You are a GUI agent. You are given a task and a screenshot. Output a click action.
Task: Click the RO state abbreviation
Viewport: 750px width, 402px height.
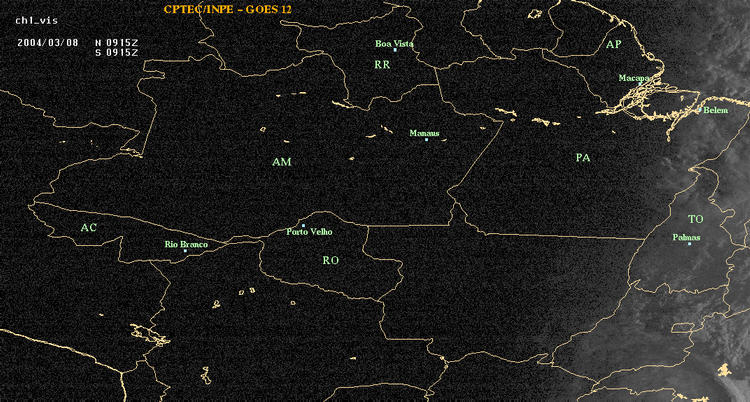click(x=331, y=260)
